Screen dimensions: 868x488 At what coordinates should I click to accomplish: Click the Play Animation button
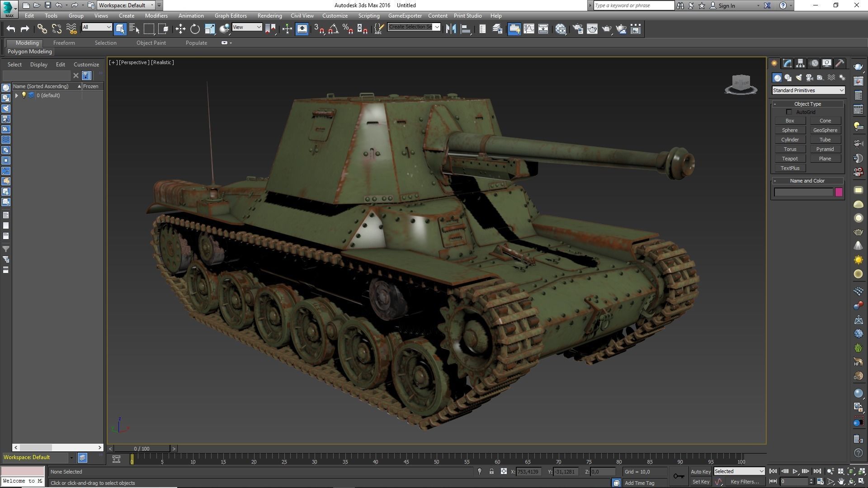[795, 471]
